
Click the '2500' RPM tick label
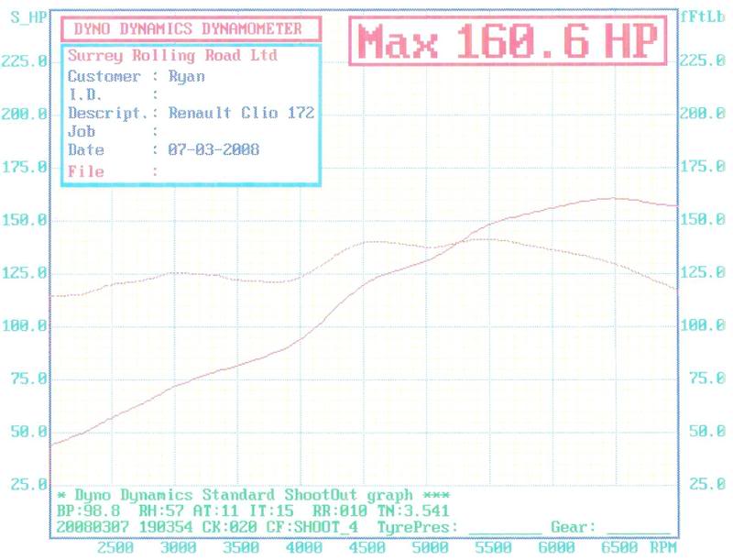[115, 547]
